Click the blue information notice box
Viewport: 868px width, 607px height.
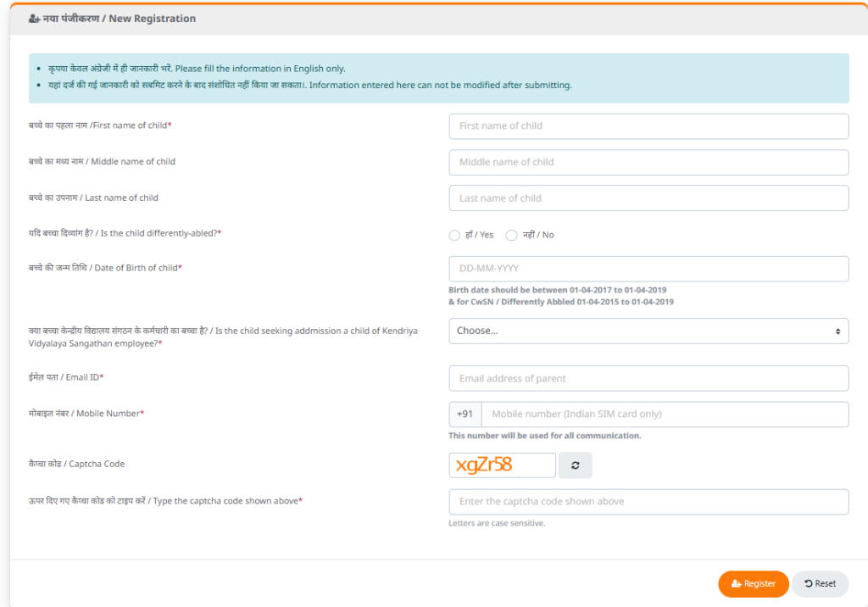tap(439, 78)
